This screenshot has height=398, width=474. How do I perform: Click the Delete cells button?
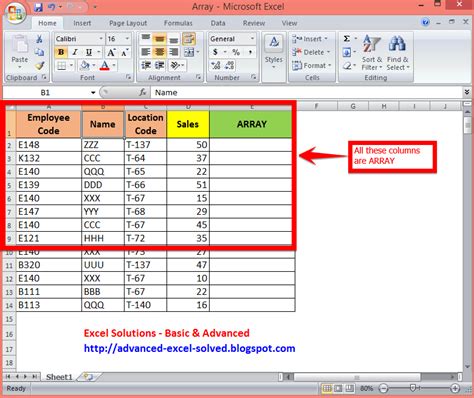tap(311, 52)
